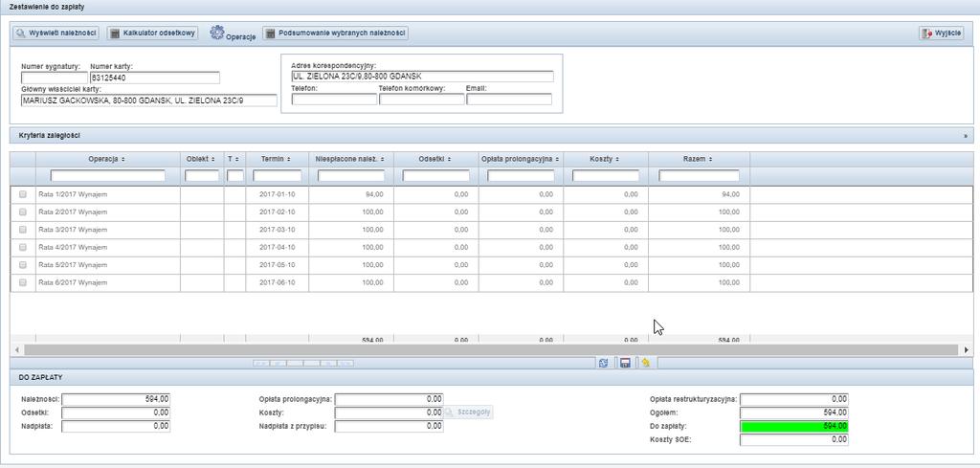
Task: Click the Wyjście exit button
Action: point(942,33)
